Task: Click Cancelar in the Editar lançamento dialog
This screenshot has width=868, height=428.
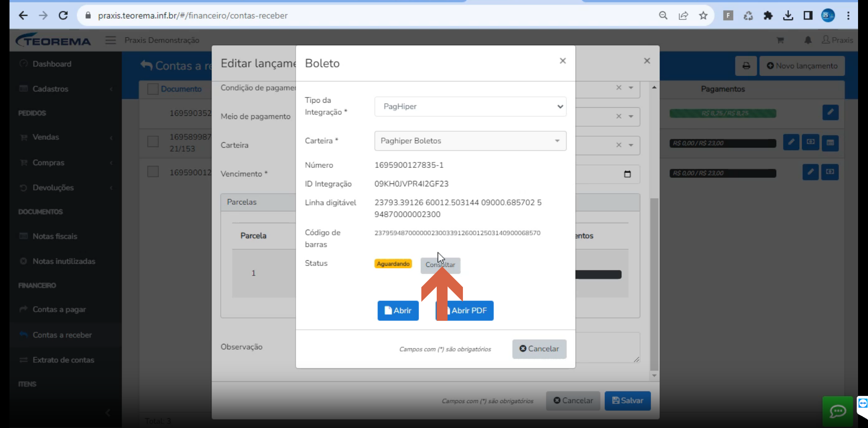Action: click(573, 400)
